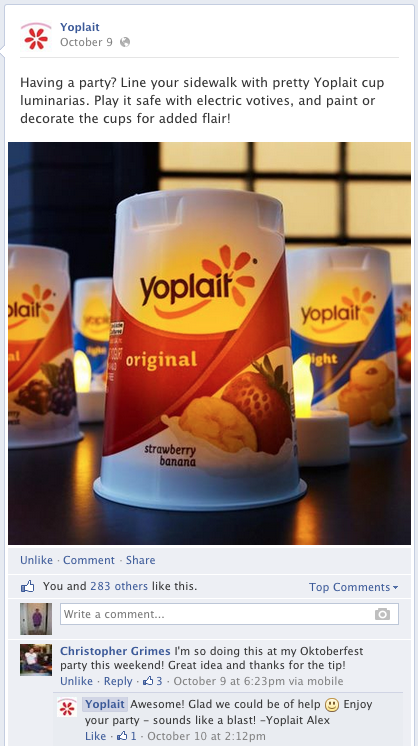Click your own avatar beside comment box
Viewport: 418px width, 746px height.
[36, 619]
